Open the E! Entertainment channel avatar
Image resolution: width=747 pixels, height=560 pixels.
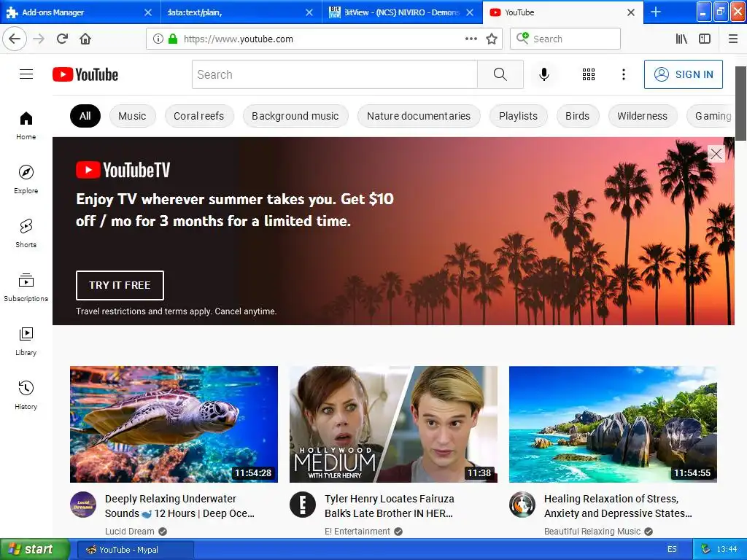(x=303, y=505)
